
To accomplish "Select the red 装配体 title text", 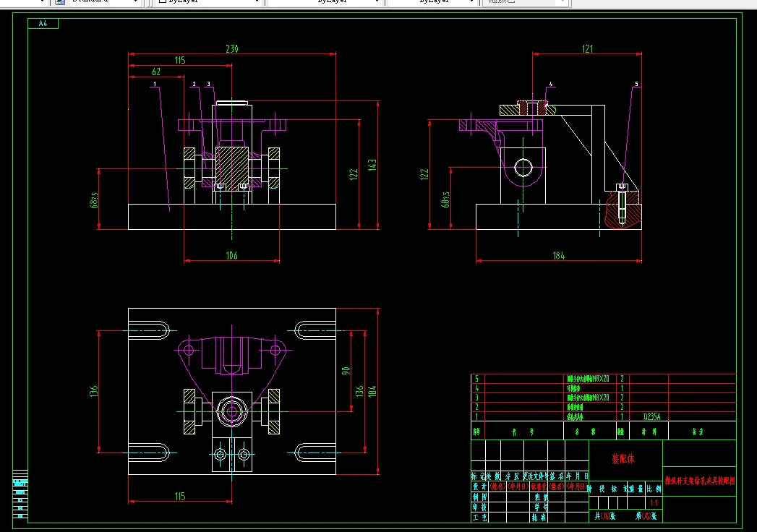I will pos(623,458).
